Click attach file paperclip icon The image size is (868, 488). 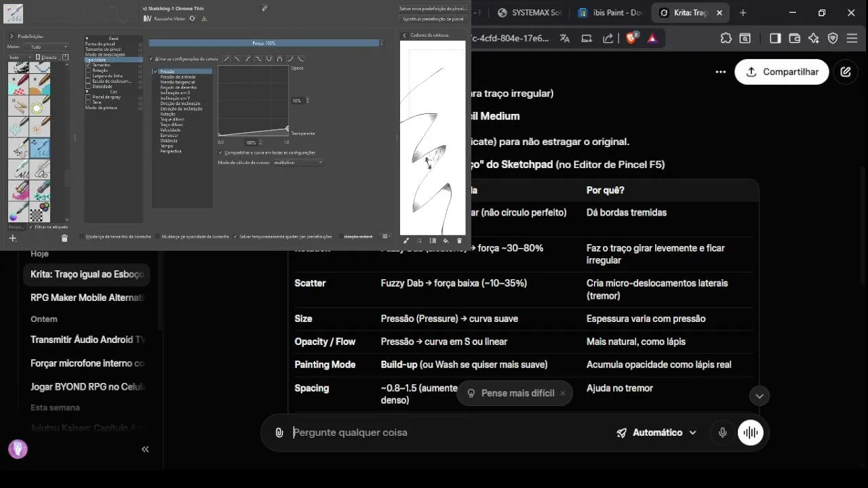[279, 432]
